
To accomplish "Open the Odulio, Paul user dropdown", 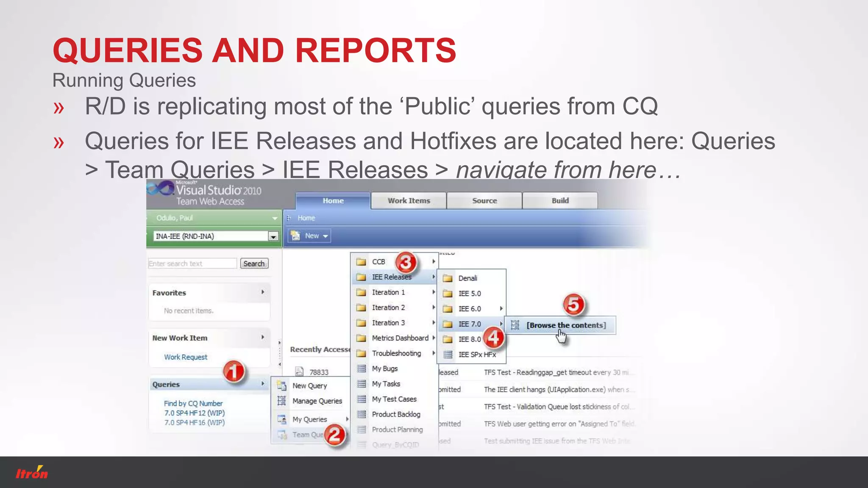I will click(275, 218).
